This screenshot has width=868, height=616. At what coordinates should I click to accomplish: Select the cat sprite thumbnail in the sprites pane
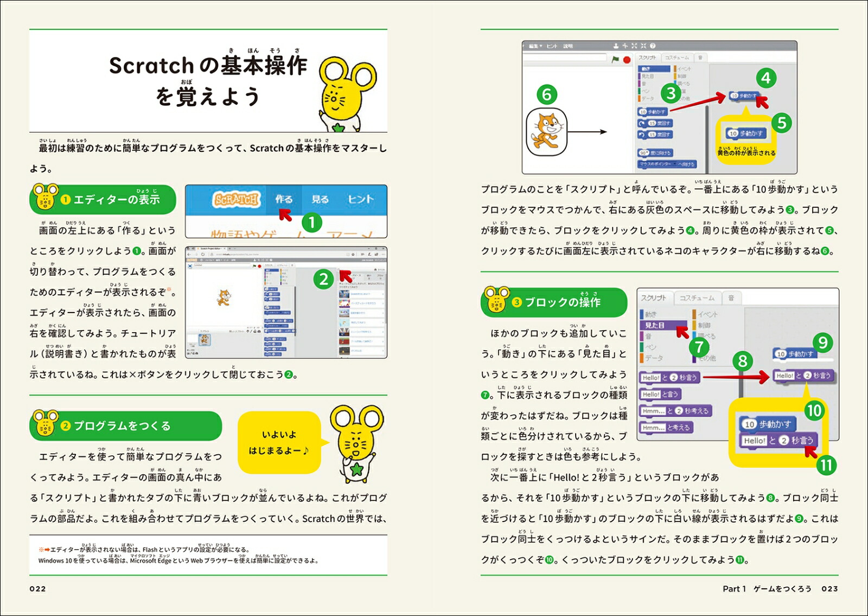(205, 340)
